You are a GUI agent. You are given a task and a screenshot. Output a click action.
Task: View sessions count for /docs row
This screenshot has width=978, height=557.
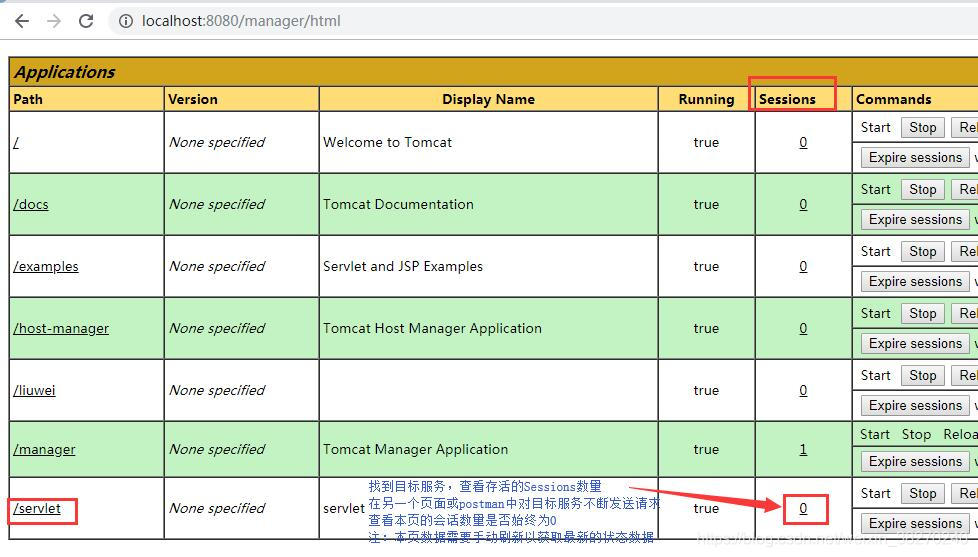(803, 205)
